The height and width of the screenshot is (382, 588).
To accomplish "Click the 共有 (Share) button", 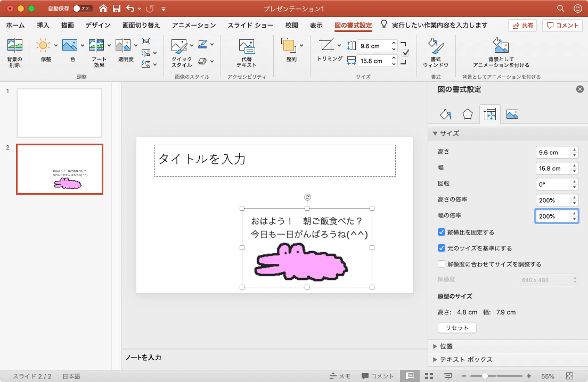I will [x=522, y=26].
